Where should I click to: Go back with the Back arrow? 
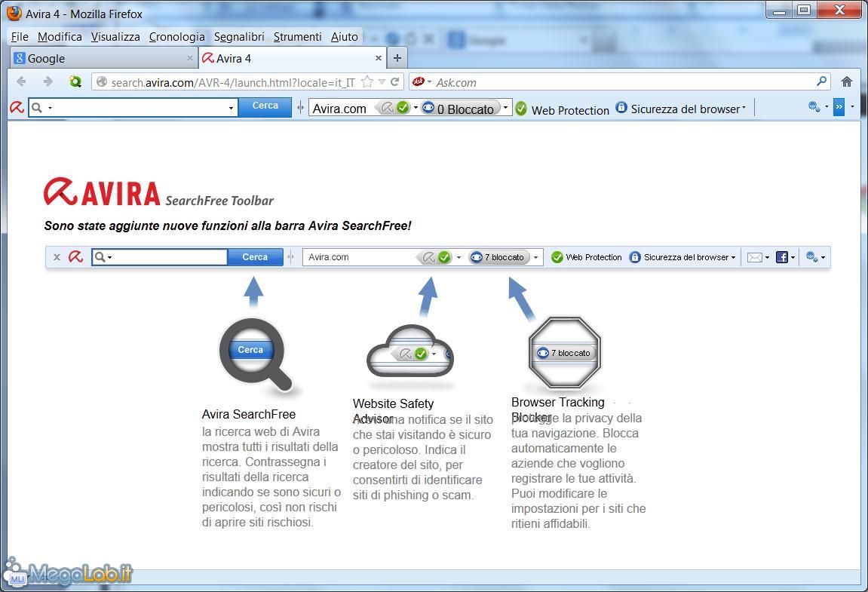tap(21, 82)
